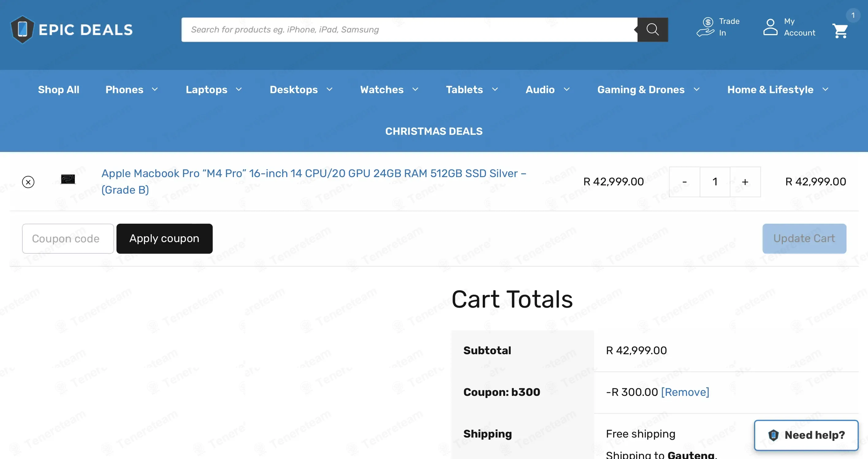Go to the Tablets category
Screen dimensions: 868x459
[464, 89]
